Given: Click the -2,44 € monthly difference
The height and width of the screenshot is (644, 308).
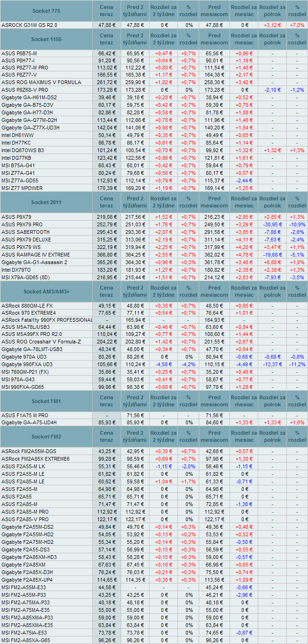Looking at the screenshot, I should tap(245, 180).
